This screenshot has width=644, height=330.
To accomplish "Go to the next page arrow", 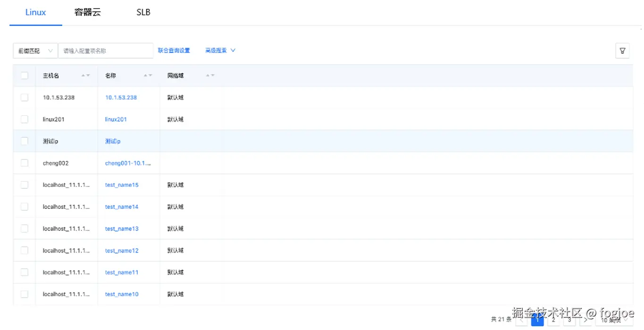I will [585, 320].
